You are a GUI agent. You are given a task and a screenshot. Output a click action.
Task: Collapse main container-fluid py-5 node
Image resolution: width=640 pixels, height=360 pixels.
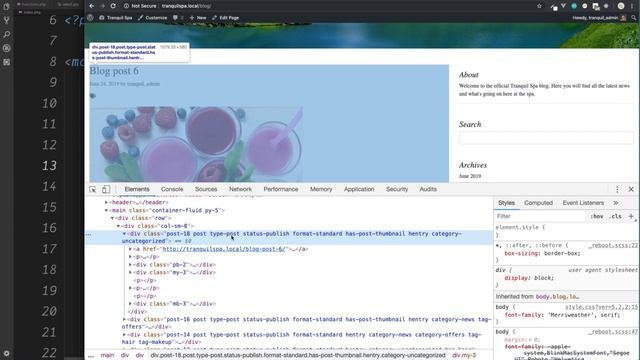pyautogui.click(x=107, y=211)
